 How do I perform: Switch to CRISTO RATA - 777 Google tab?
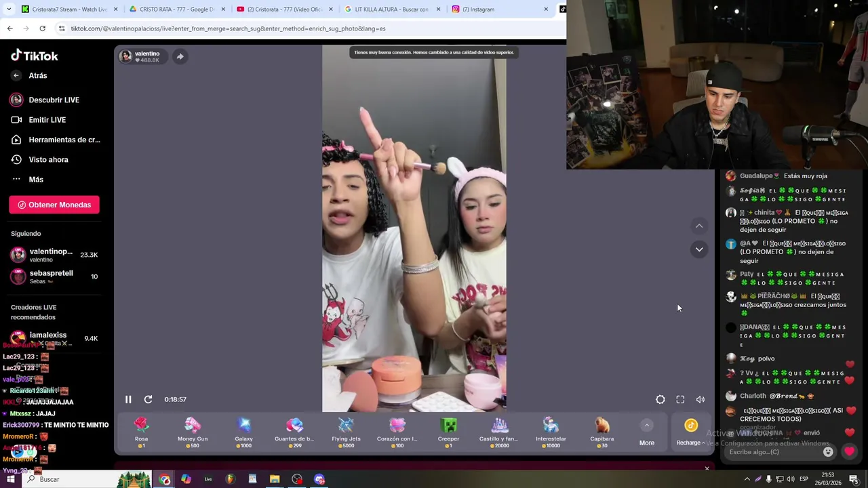(x=176, y=9)
